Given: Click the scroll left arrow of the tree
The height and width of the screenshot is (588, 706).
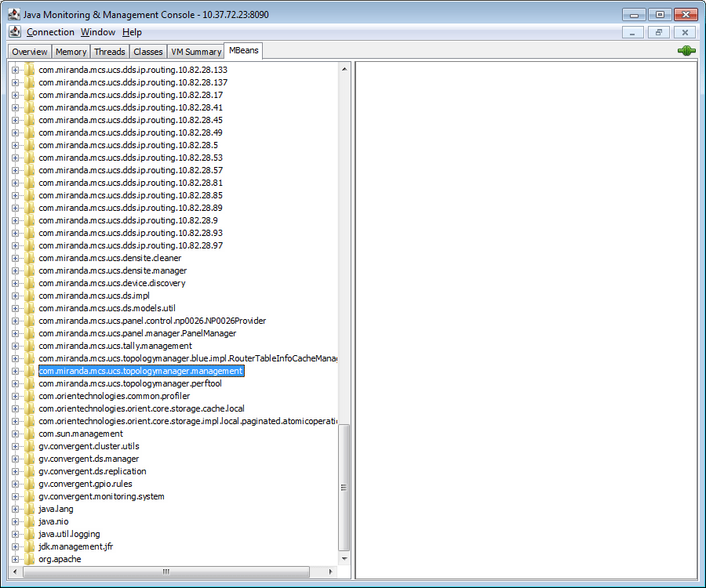Looking at the screenshot, I should click(x=16, y=572).
